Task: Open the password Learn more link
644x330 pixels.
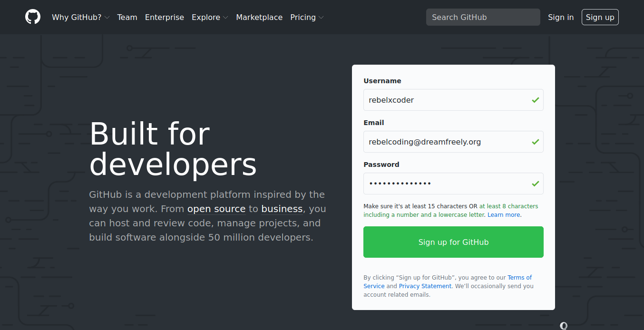Action: pyautogui.click(x=504, y=215)
